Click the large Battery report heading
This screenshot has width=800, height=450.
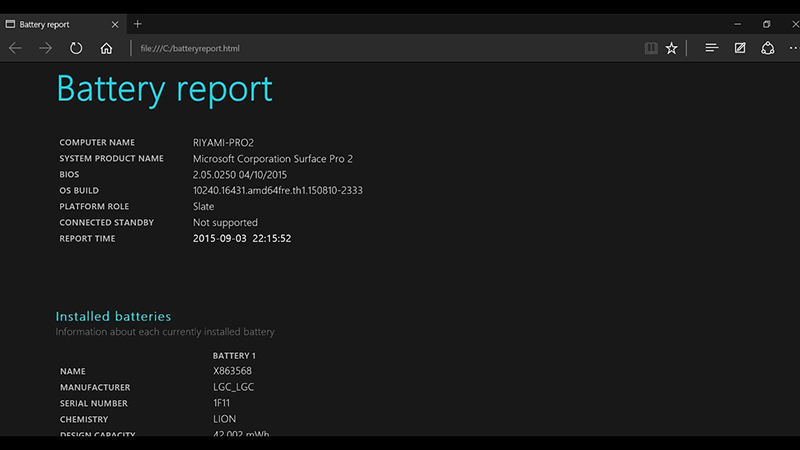pyautogui.click(x=164, y=88)
